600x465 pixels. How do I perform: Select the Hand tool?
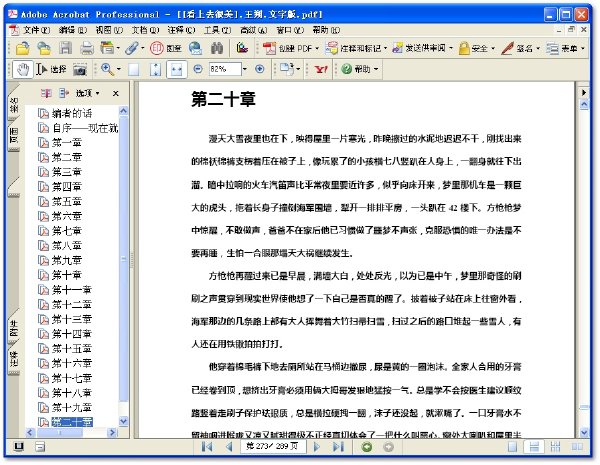[x=23, y=70]
